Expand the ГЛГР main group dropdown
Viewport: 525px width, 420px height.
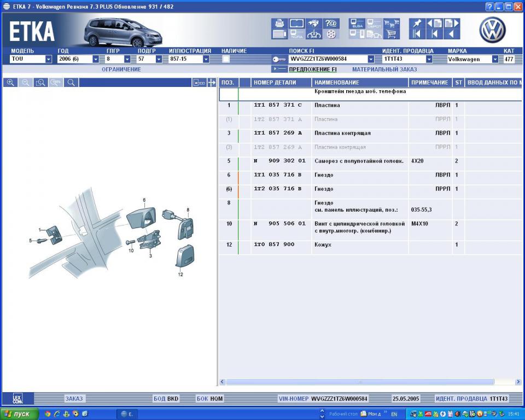tap(127, 59)
